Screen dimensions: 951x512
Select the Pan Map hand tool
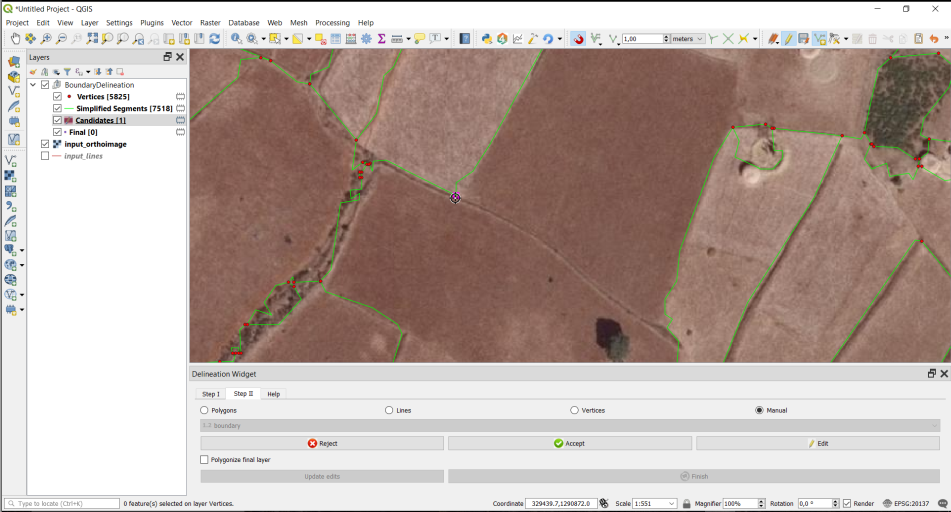(15, 39)
